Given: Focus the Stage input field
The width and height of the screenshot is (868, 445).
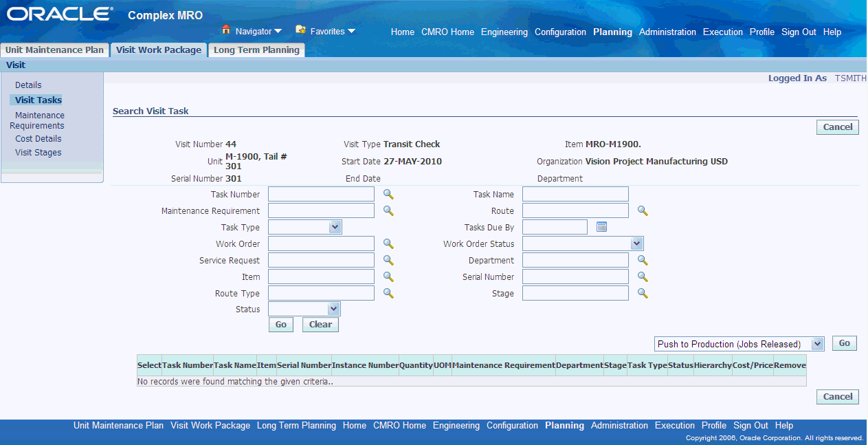Looking at the screenshot, I should 575,294.
